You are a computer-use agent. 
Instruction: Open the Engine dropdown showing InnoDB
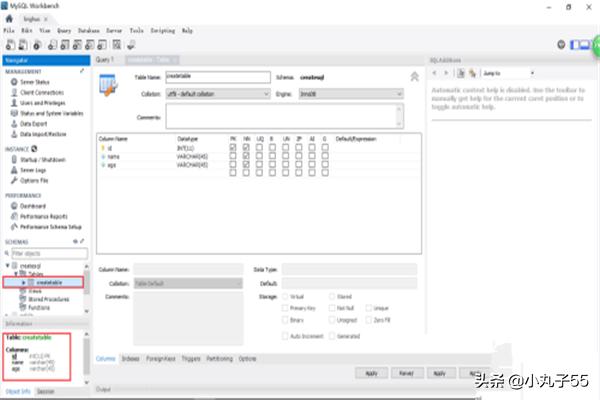coord(351,94)
